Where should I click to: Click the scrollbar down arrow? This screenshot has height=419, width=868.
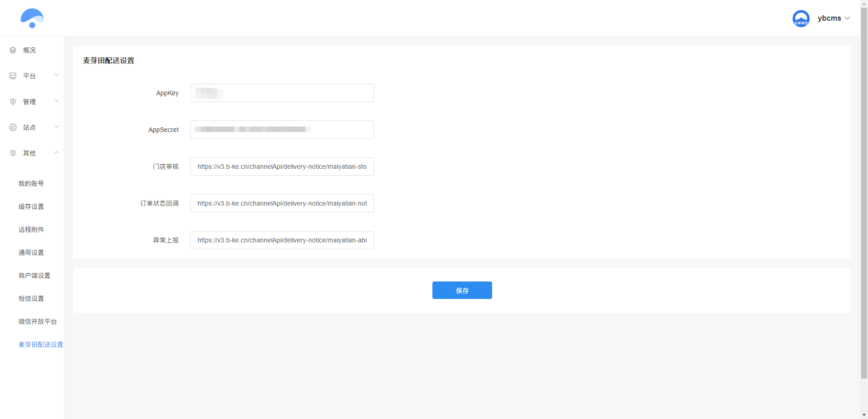point(864,415)
